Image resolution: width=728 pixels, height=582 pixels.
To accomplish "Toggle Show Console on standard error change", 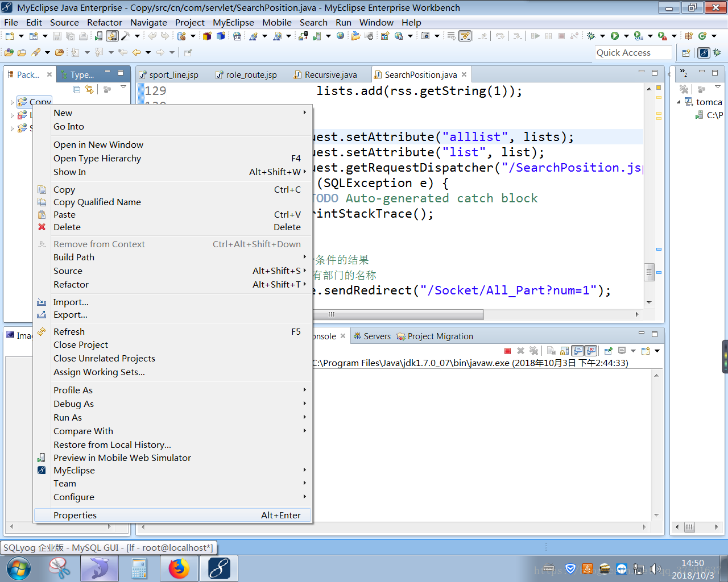I will pyautogui.click(x=591, y=351).
